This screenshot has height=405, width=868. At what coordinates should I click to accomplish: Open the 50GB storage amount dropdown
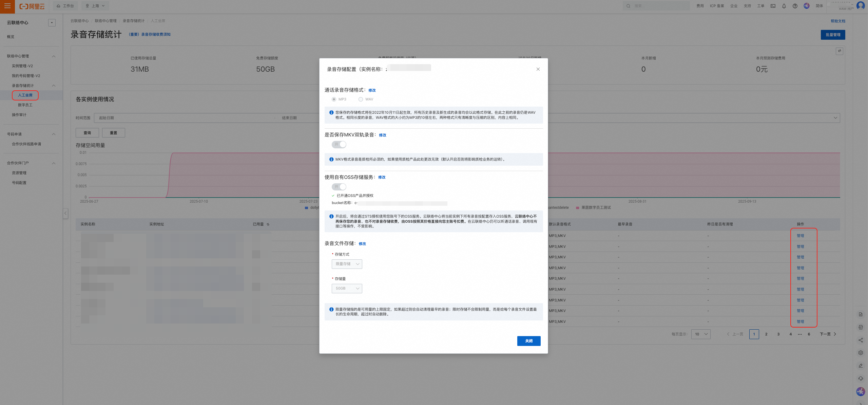tap(347, 289)
